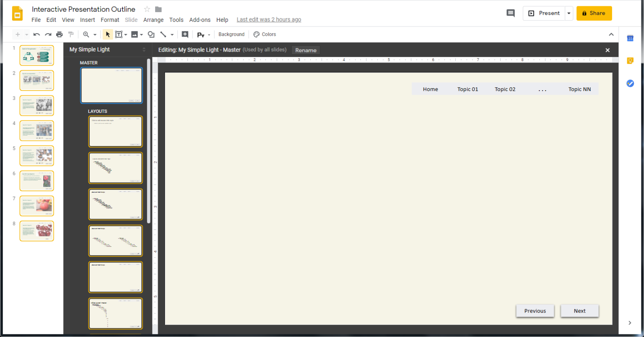Open the Insert image tool

[x=134, y=34]
